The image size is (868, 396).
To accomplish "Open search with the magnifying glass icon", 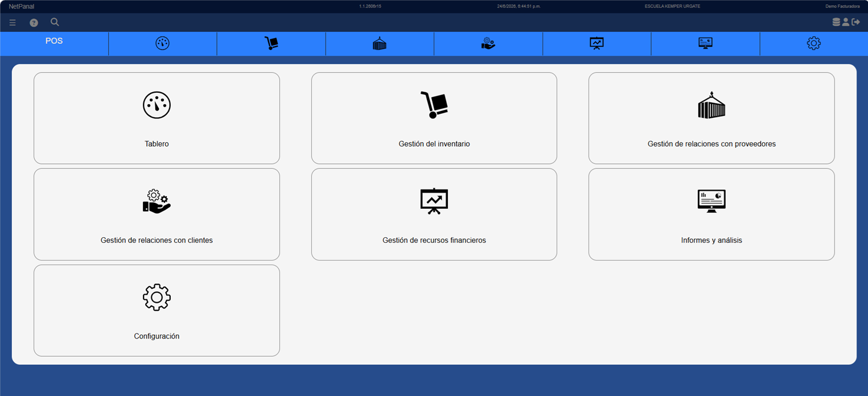I will coord(55,22).
